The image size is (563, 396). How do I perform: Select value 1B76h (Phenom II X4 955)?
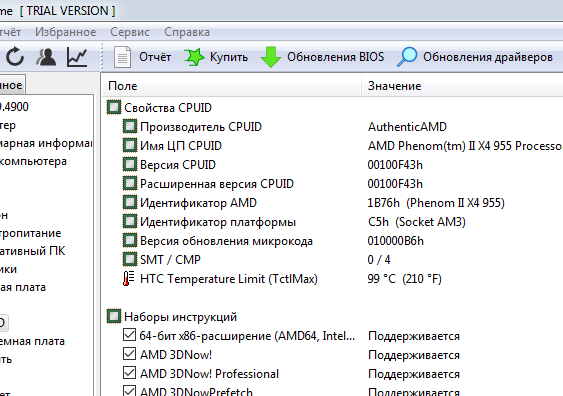pyautogui.click(x=436, y=203)
